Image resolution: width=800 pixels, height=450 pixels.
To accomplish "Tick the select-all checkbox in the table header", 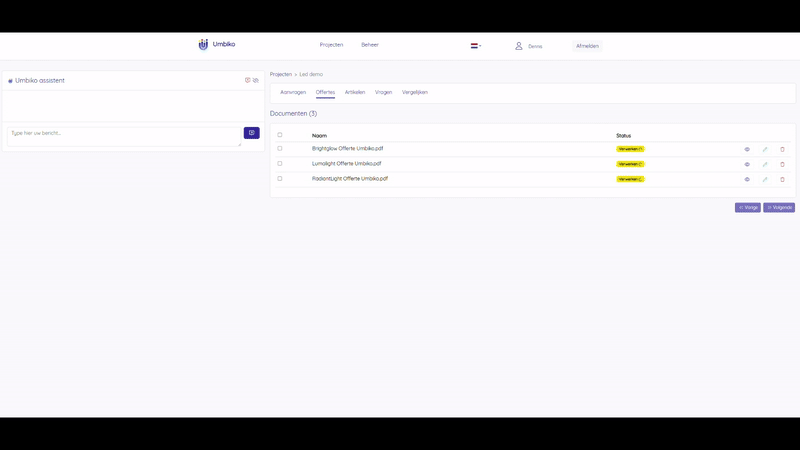I will pyautogui.click(x=280, y=135).
